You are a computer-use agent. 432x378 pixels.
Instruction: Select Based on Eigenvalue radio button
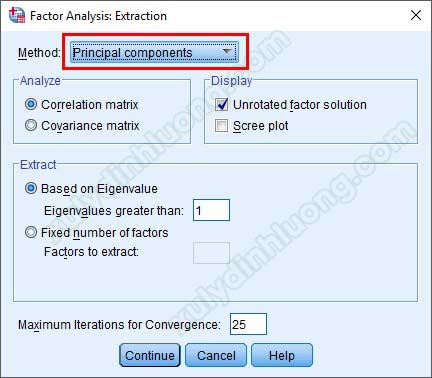pyautogui.click(x=31, y=188)
